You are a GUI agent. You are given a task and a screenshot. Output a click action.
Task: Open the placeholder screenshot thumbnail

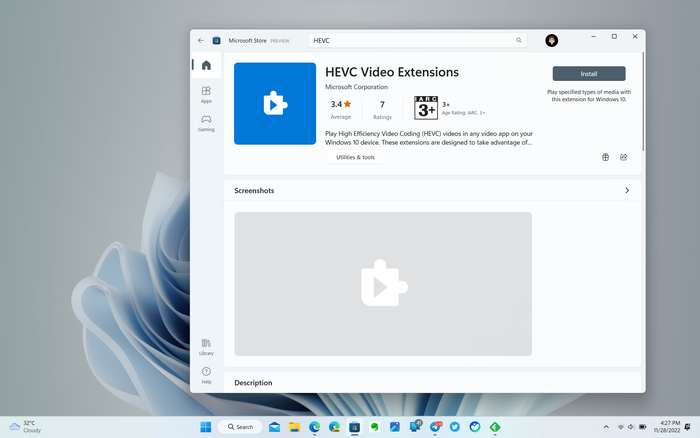tap(383, 284)
